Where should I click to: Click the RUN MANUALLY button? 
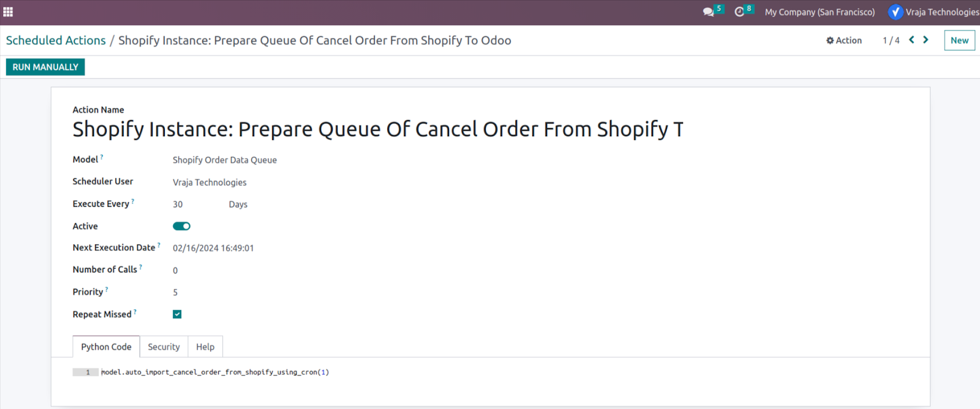click(45, 67)
